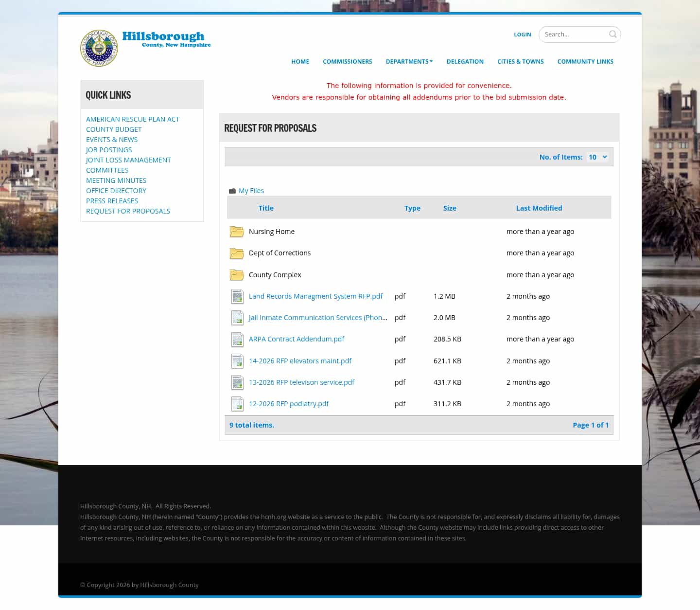Sort files by the Last Modified column
The height and width of the screenshot is (610, 700).
tap(539, 208)
